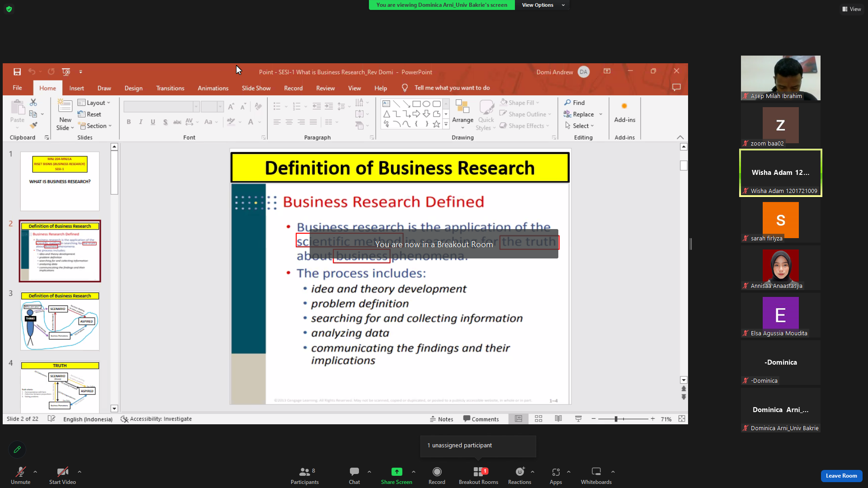Click the zoom level slider handle
This screenshot has width=868, height=488.
(616, 419)
